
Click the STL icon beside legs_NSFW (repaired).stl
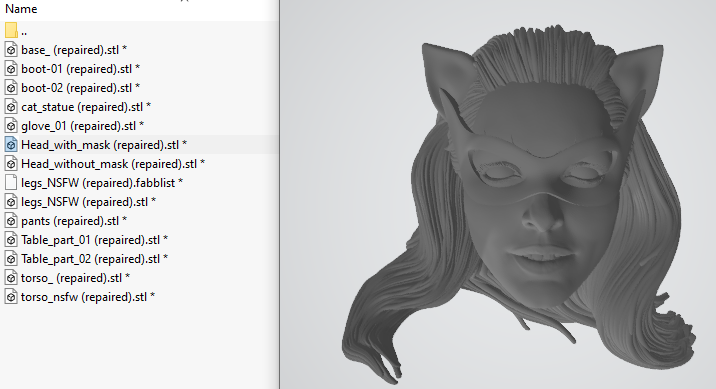(11, 202)
